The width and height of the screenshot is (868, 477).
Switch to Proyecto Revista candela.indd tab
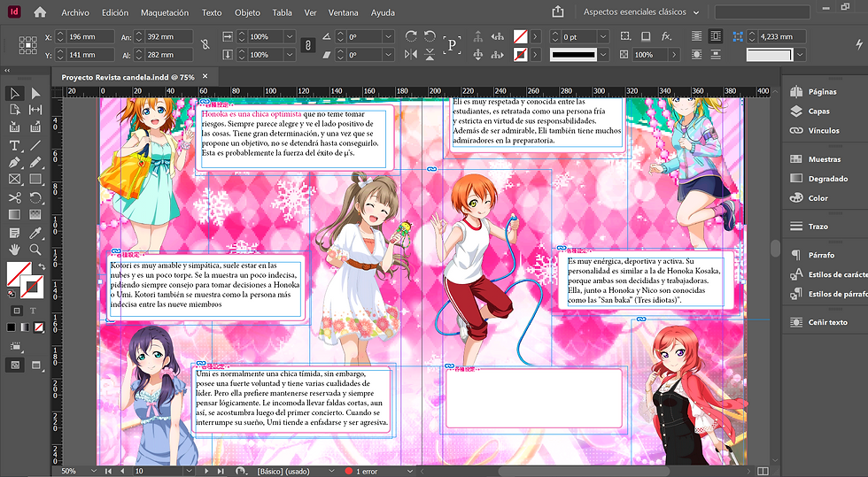128,77
